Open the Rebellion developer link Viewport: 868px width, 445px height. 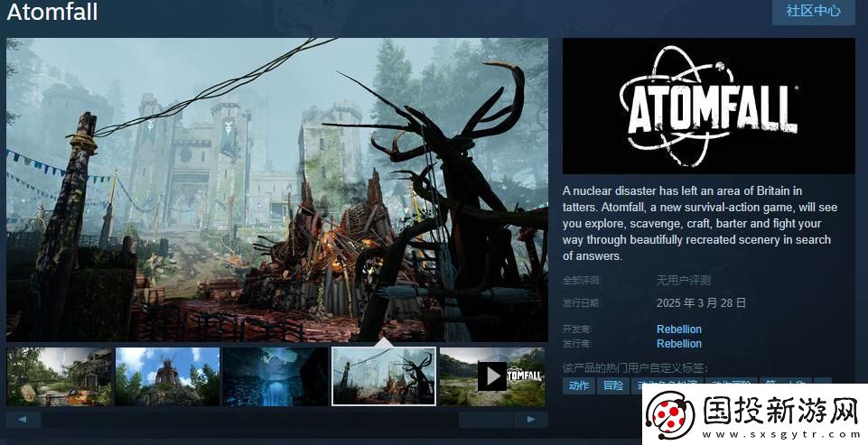678,329
